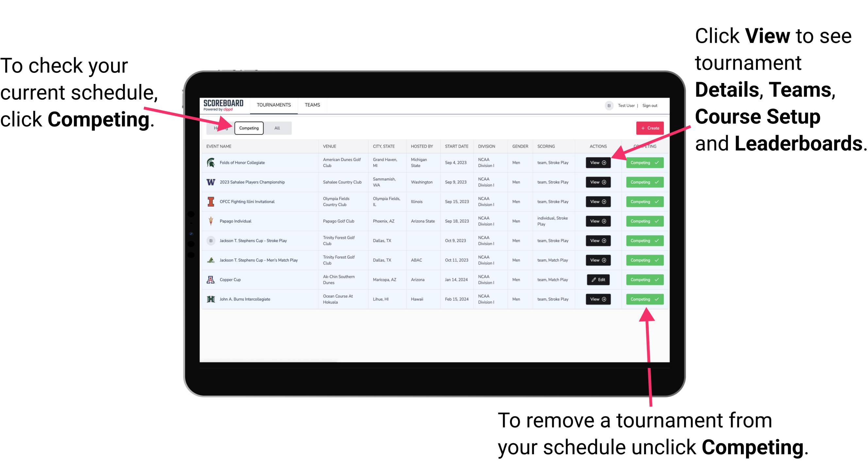The width and height of the screenshot is (868, 467).
Task: Click the TEAMS menu item
Action: click(312, 105)
